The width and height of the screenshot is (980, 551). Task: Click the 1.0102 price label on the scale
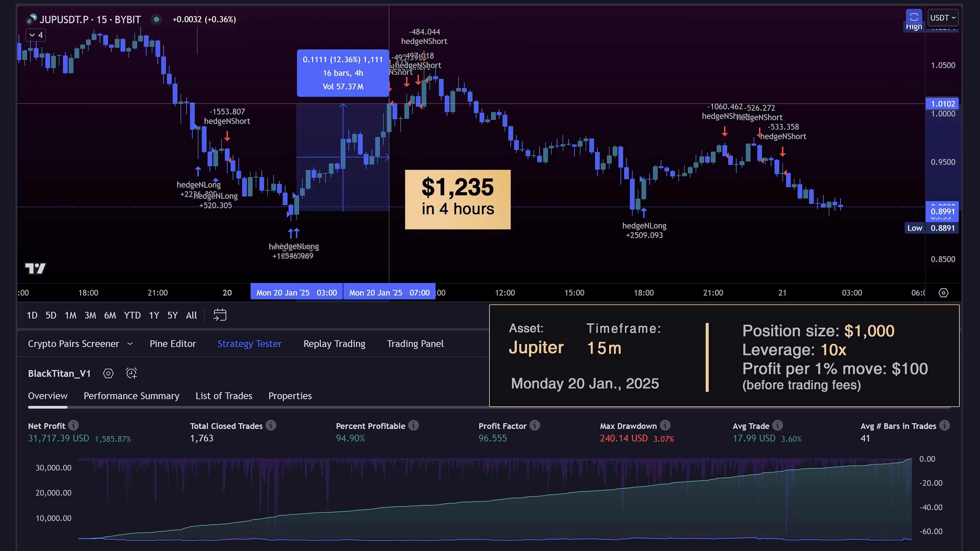coord(942,104)
